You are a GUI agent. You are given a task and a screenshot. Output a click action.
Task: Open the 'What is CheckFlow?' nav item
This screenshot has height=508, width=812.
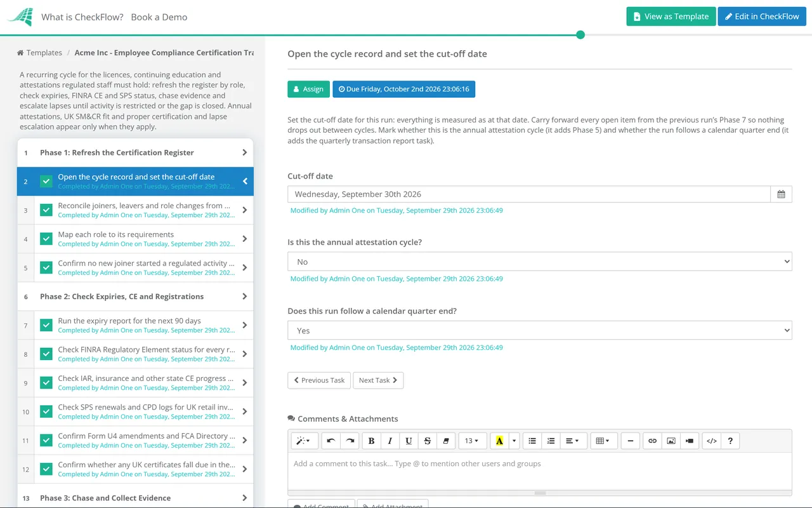click(x=82, y=17)
